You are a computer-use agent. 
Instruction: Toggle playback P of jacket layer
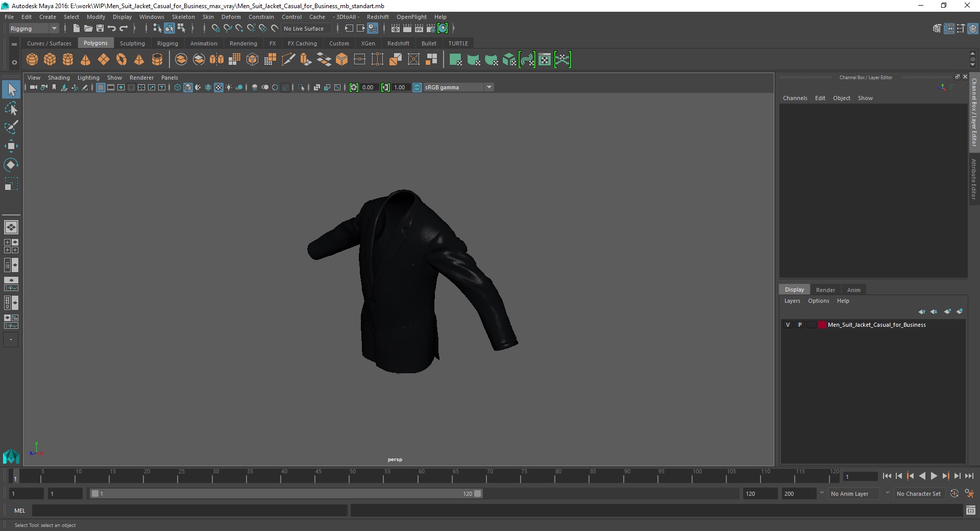pyautogui.click(x=800, y=325)
